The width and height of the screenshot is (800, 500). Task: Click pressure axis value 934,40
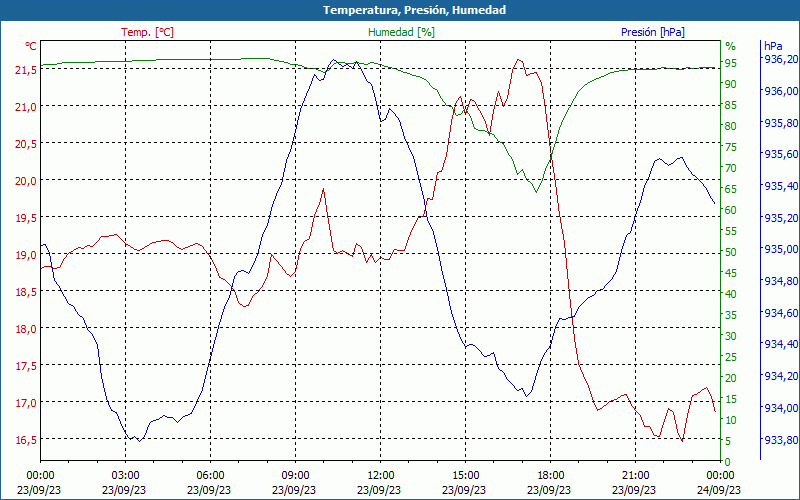tap(780, 344)
